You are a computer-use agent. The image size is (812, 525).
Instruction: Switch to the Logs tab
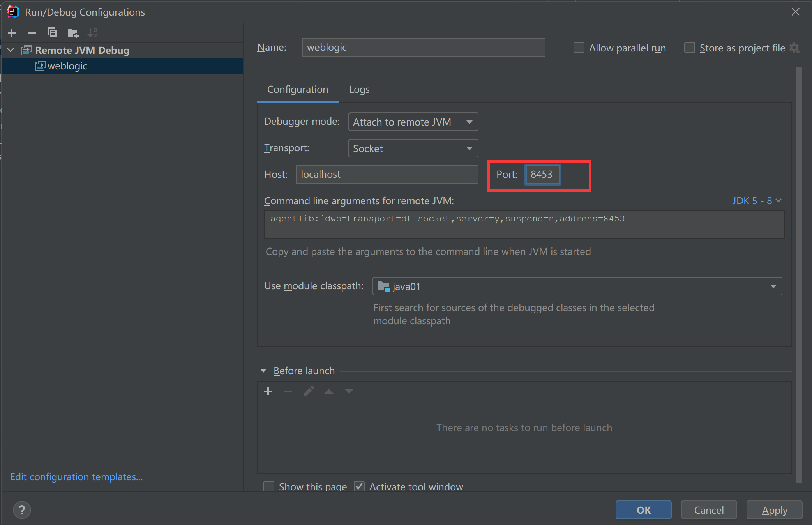coord(359,90)
